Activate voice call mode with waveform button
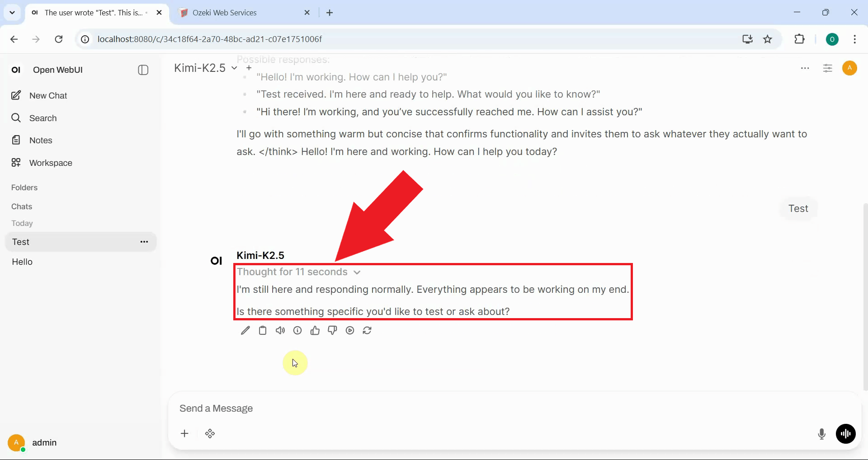The width and height of the screenshot is (868, 460). coord(846,434)
